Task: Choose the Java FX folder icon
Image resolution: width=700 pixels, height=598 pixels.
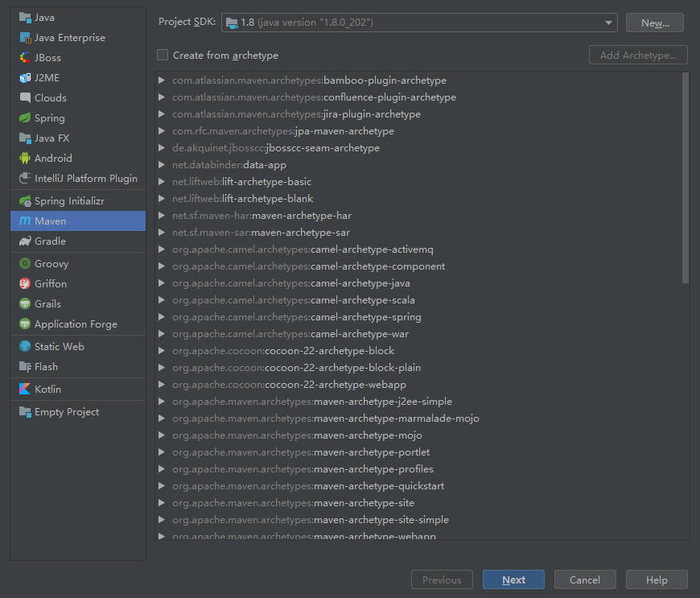Action: (25, 138)
